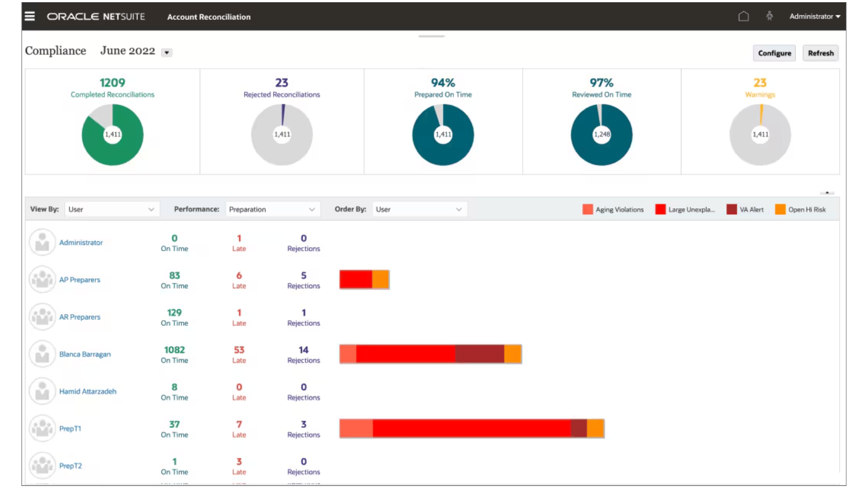This screenshot has width=868, height=488.
Task: Click the Blanca Barragan user avatar
Action: coord(42,354)
